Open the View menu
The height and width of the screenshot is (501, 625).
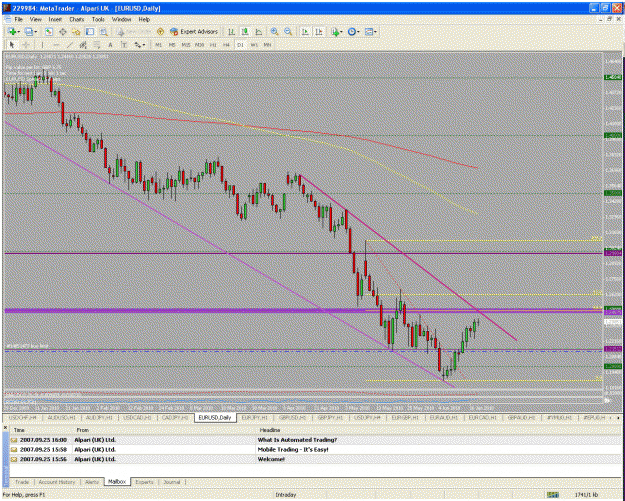pos(35,19)
